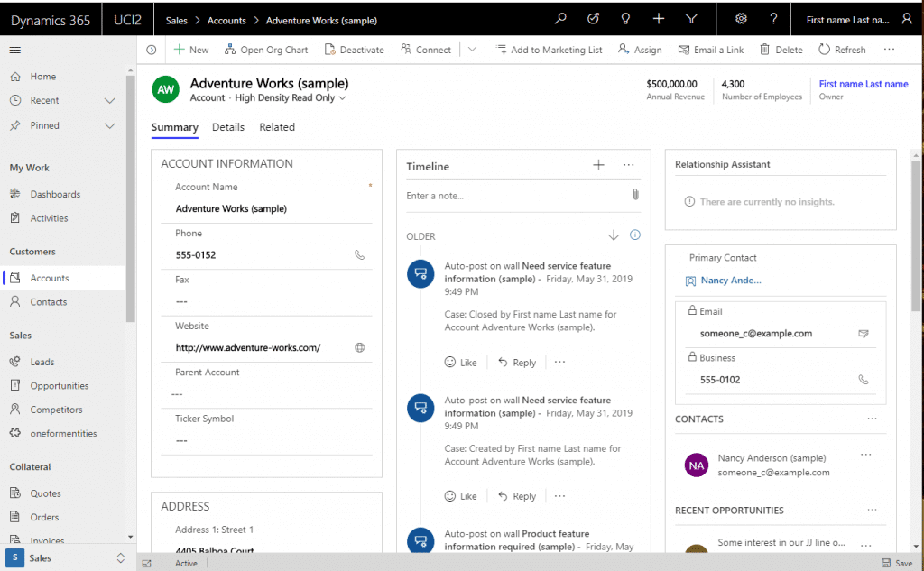
Task: Click the globe icon next to website URL
Action: 359,347
